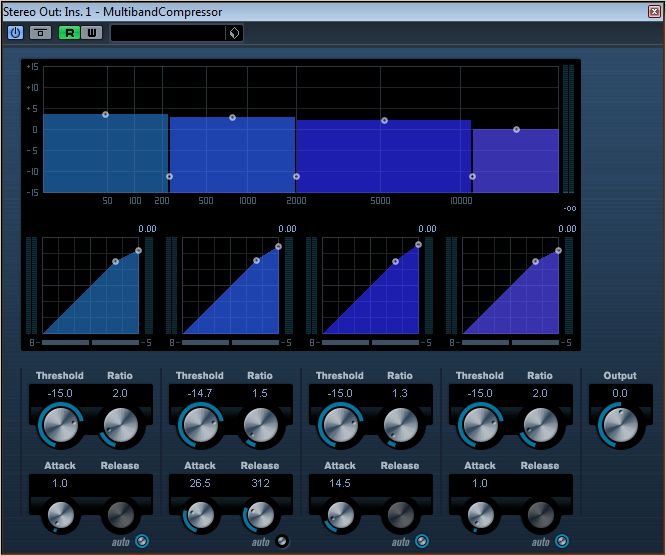Click band 2 threshold value -14.7
The image size is (666, 556).
200,393
